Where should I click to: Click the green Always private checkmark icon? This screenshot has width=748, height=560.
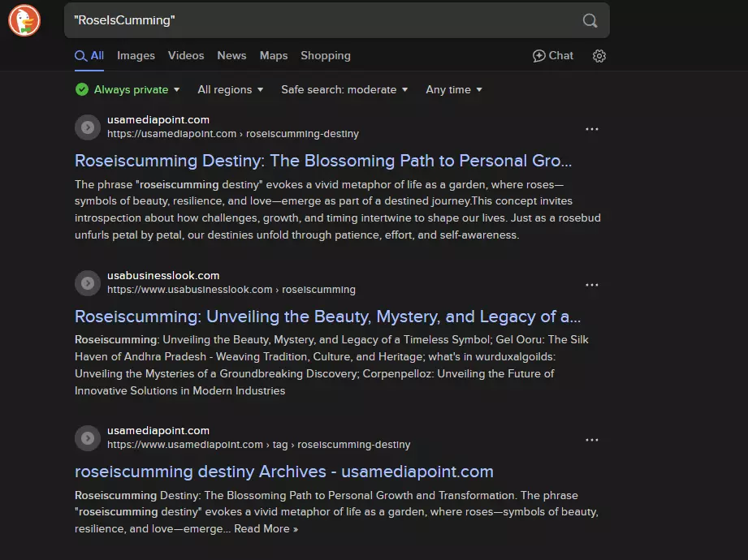click(82, 89)
